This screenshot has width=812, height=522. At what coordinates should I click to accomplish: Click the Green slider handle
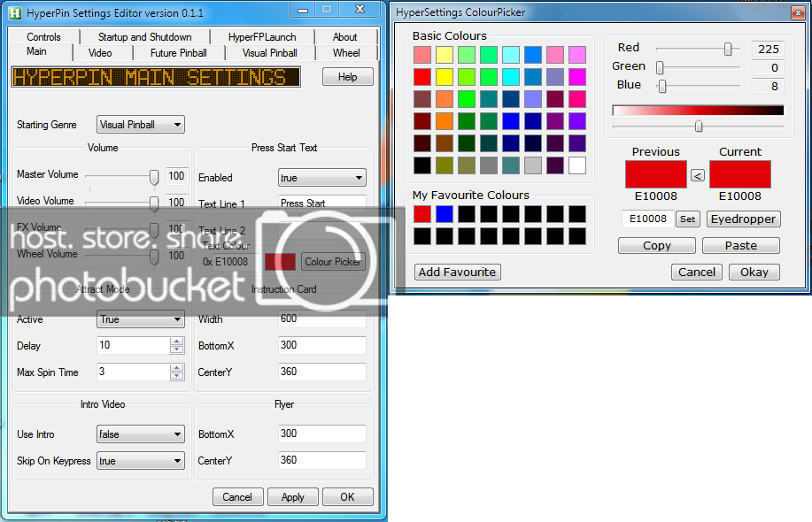[660, 67]
